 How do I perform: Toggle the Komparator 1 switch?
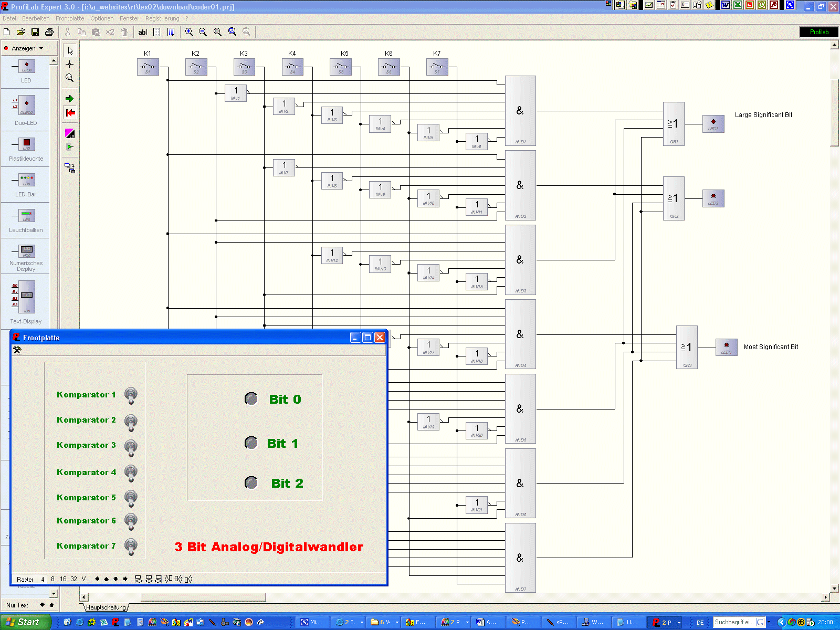coord(131,395)
